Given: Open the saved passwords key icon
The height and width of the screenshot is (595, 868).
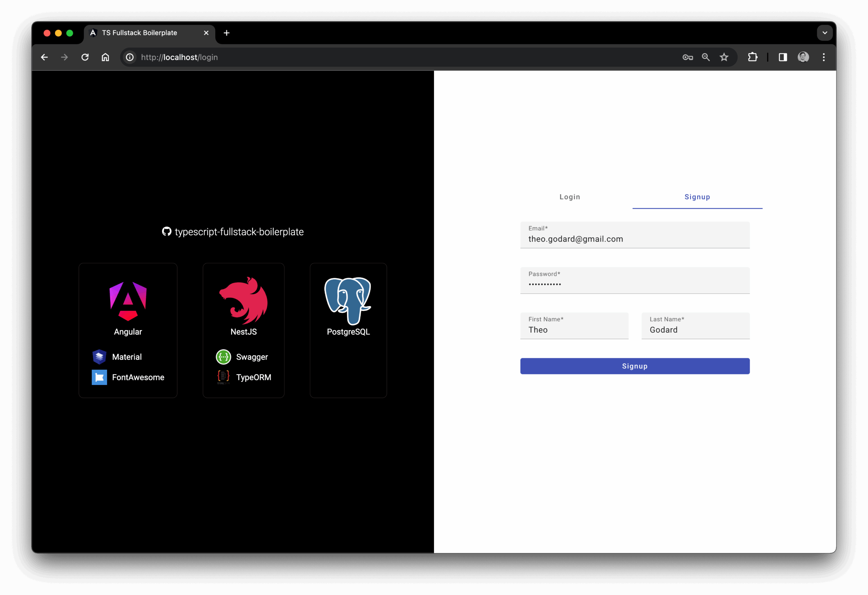Looking at the screenshot, I should tap(688, 57).
